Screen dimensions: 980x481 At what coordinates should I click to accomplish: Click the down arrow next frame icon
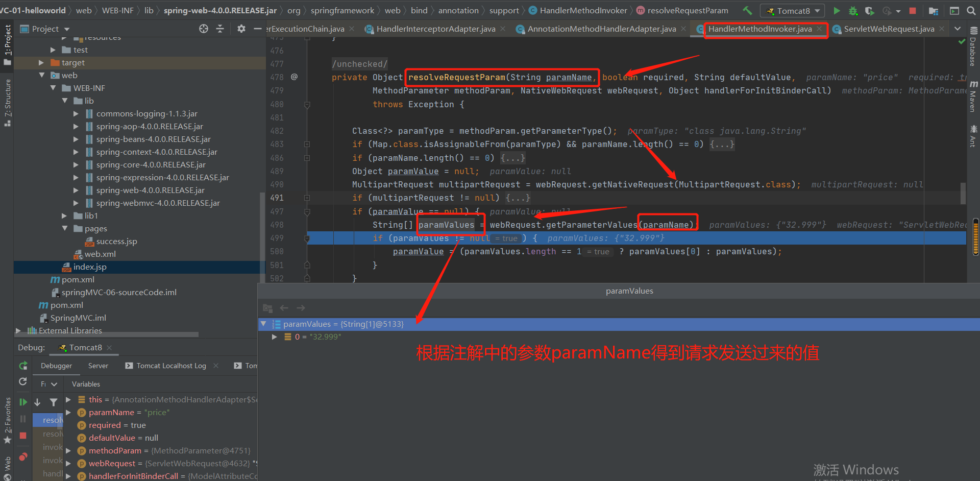point(37,402)
